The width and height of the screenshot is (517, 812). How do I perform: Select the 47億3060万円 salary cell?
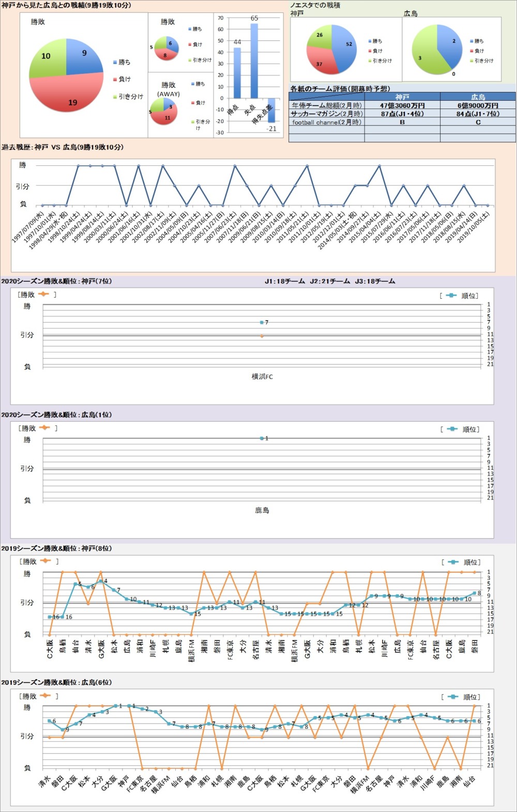pyautogui.click(x=402, y=105)
